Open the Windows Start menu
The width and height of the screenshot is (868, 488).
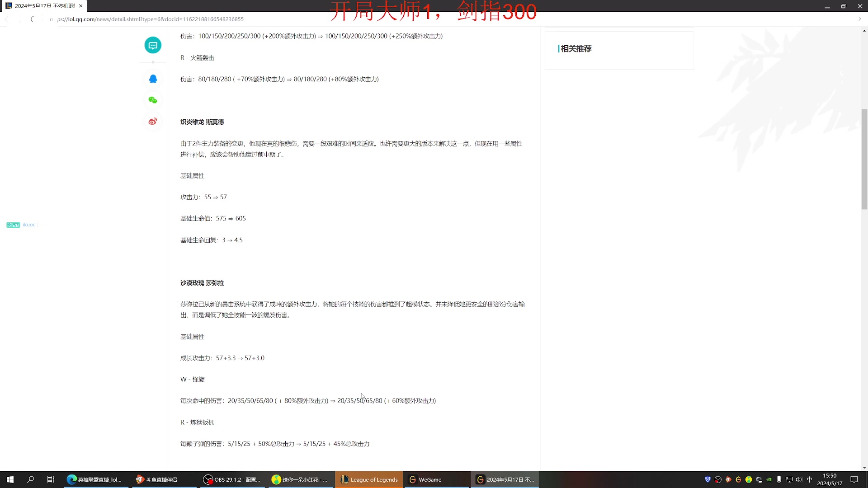[x=9, y=479]
